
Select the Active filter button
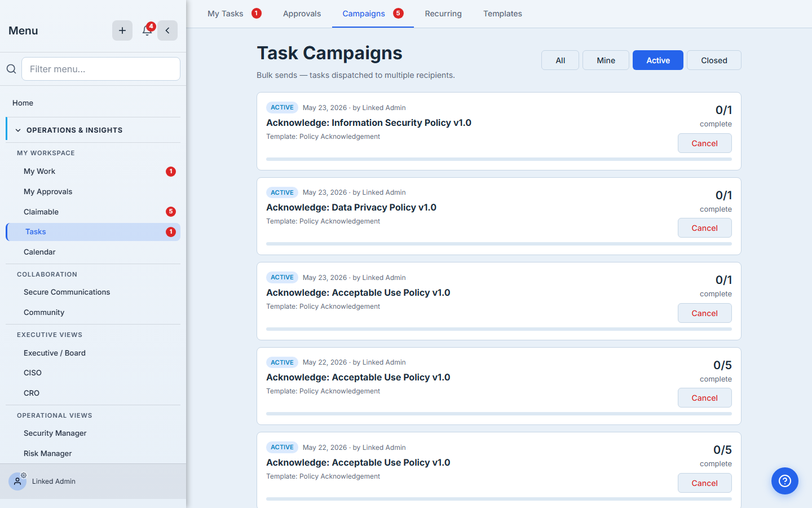click(x=658, y=60)
